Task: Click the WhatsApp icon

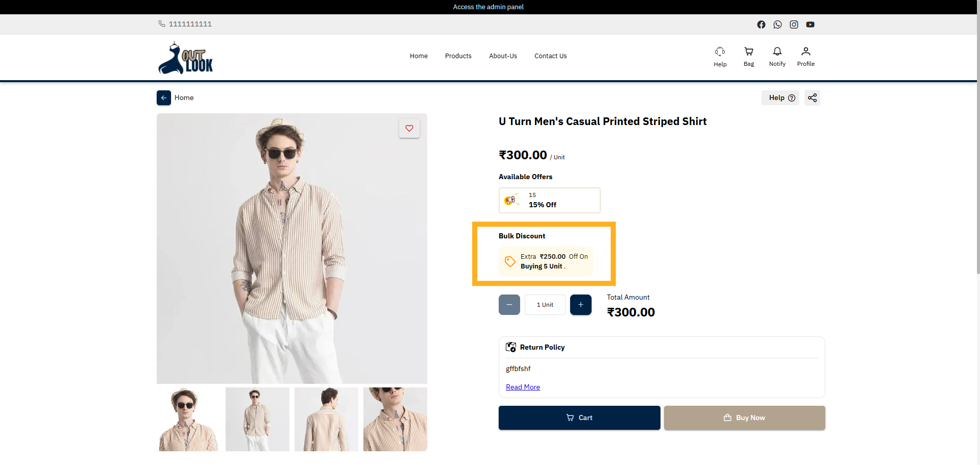Action: point(777,24)
